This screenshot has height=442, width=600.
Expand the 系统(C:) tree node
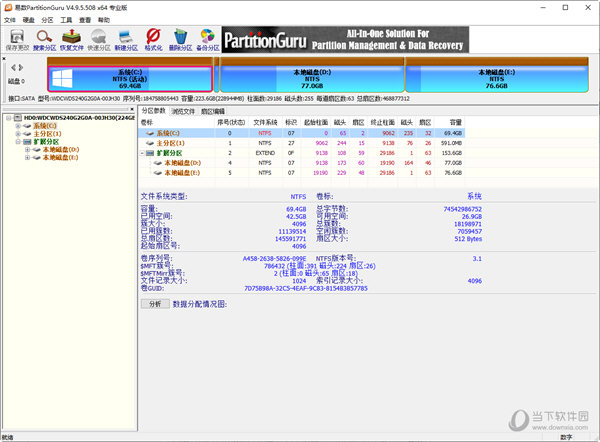pyautogui.click(x=18, y=126)
